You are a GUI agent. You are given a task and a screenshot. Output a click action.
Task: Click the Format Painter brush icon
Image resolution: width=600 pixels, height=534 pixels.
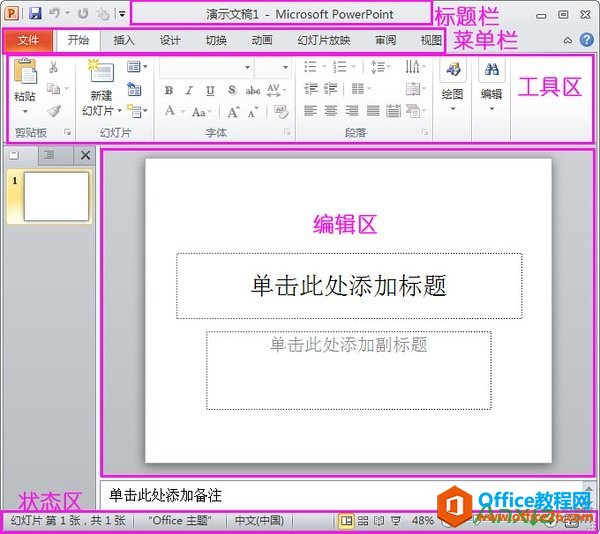(54, 111)
